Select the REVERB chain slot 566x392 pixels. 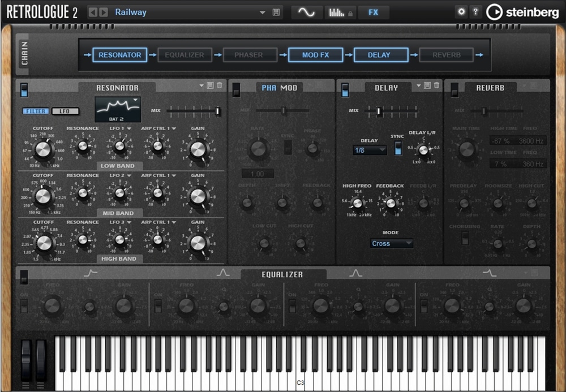pyautogui.click(x=446, y=55)
